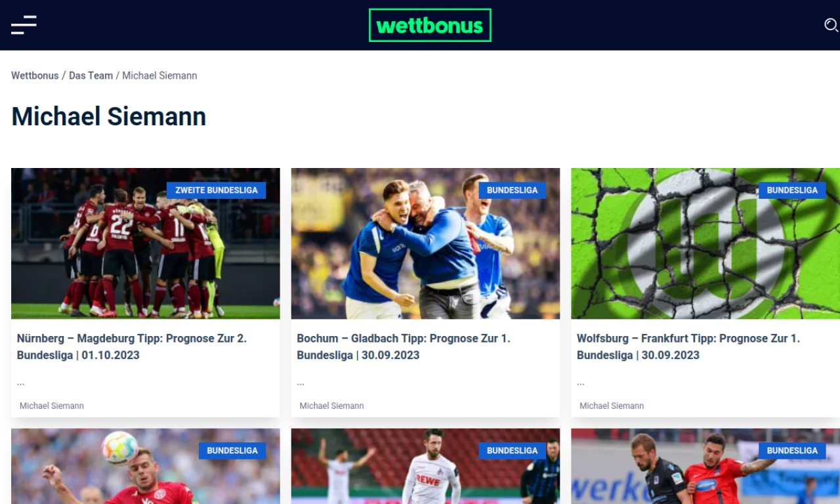Open thumbnail with player in REWE jersey

click(x=425, y=466)
